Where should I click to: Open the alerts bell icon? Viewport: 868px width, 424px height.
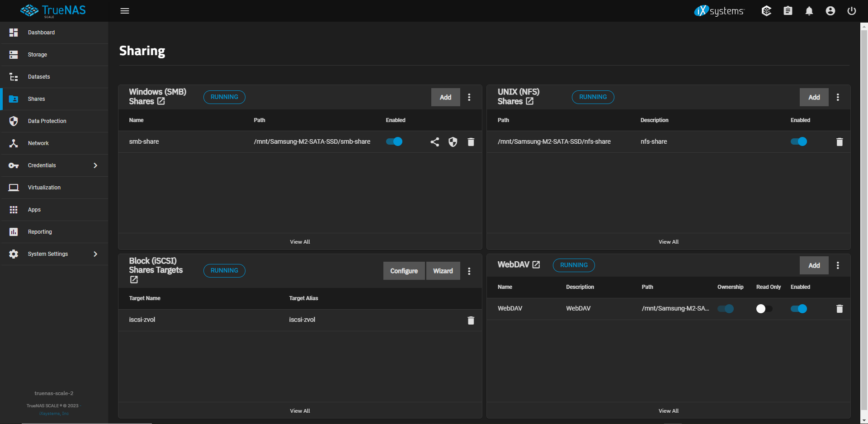pyautogui.click(x=809, y=11)
